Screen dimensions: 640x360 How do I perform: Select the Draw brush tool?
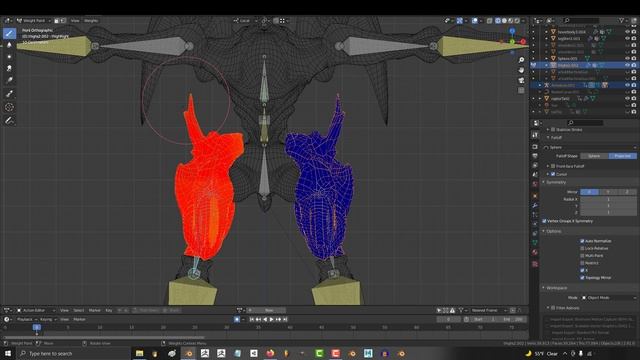pyautogui.click(x=9, y=33)
